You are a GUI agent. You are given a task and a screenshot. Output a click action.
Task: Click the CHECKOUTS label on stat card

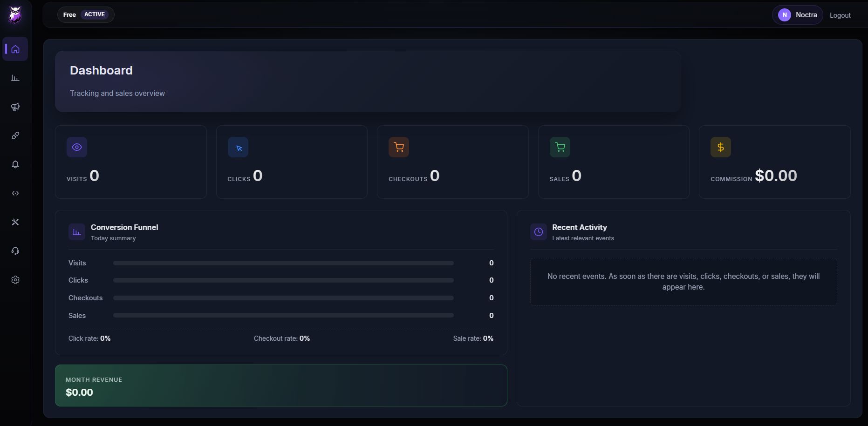(408, 179)
